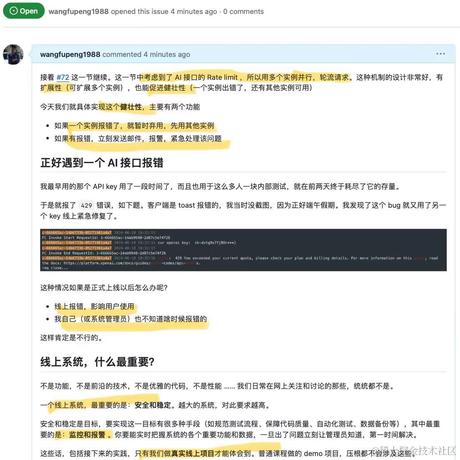This screenshot has height=460, width=460.
Task: Follow the #72 issue reference link
Action: 63,77
